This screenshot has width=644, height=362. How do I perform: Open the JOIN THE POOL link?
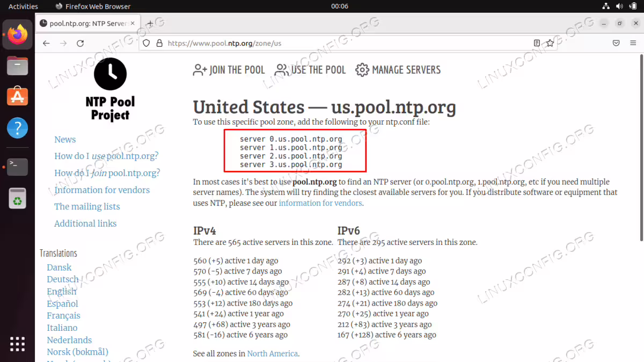(x=229, y=70)
